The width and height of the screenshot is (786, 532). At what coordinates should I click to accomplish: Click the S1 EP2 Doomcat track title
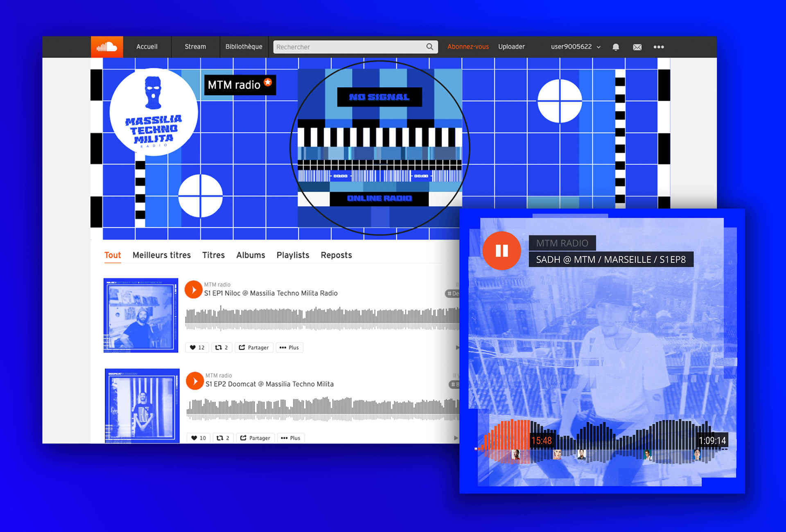click(x=269, y=384)
